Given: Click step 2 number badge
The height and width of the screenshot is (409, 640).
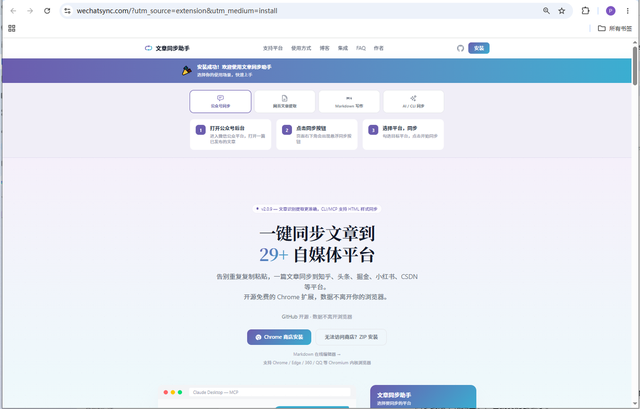Looking at the screenshot, I should [x=287, y=130].
